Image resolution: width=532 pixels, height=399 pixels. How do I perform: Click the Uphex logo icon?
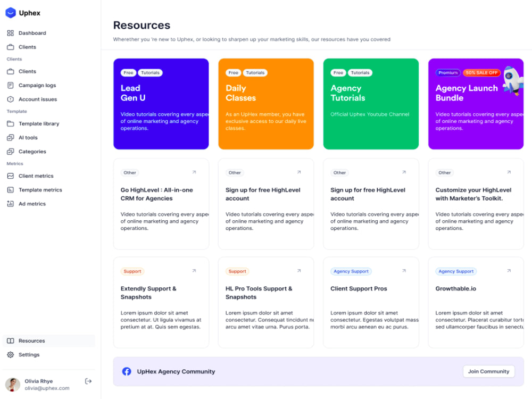click(11, 13)
